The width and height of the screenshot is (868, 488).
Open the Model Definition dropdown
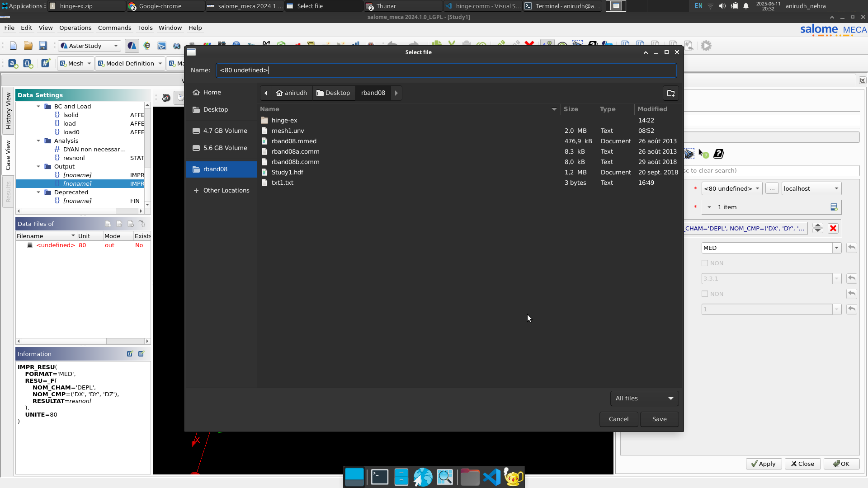coord(130,64)
